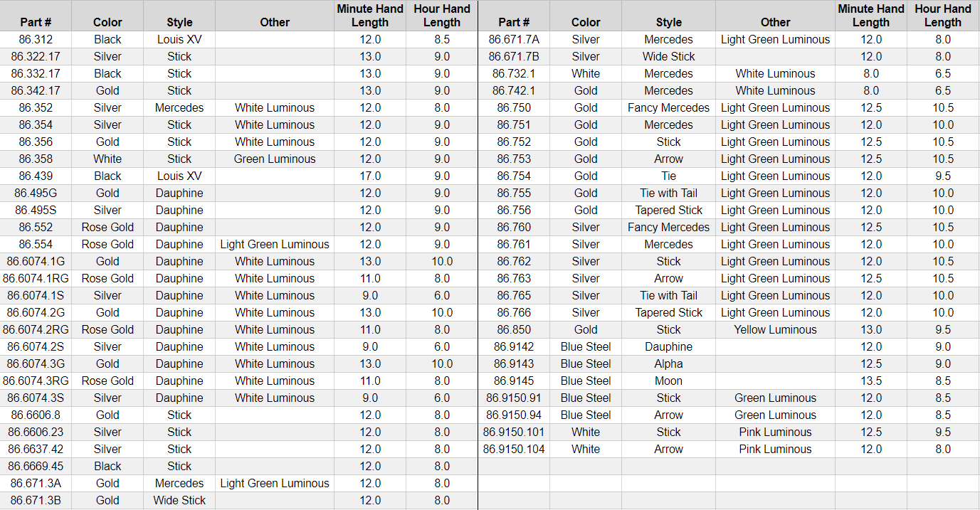Select part number 86.671.3B

[36, 501]
